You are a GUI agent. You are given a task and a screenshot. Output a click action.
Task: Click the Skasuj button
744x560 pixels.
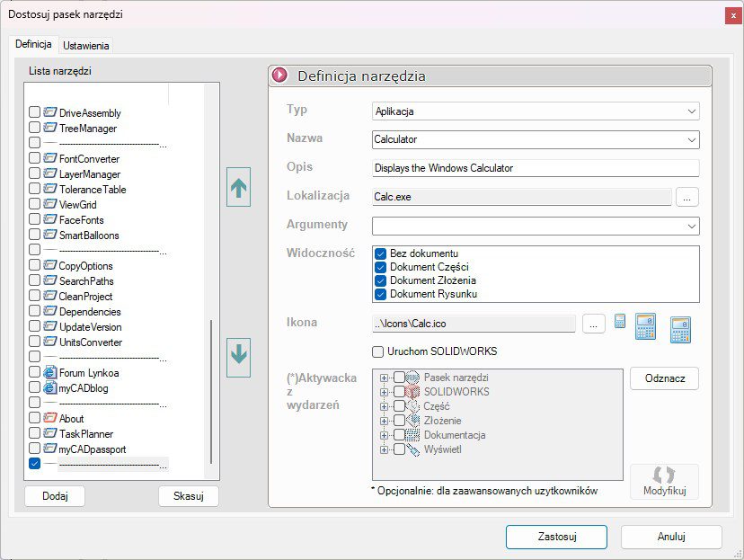pyautogui.click(x=189, y=496)
